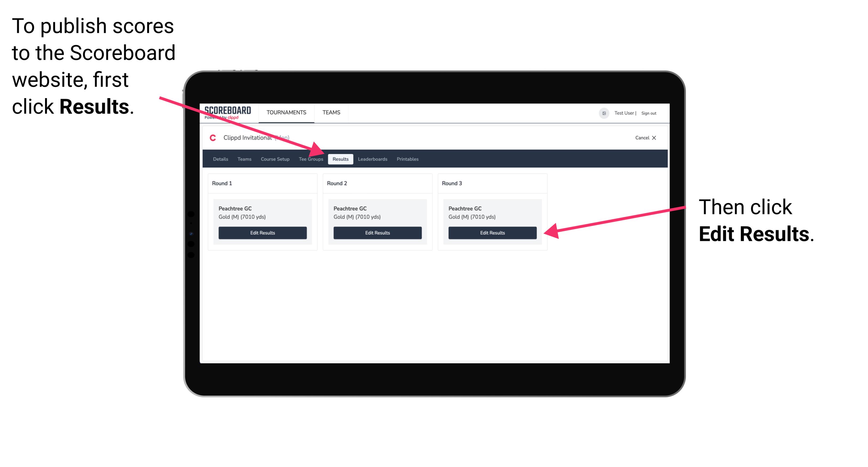Click the Cancel button
Screen dimensions: 868x467
point(642,138)
